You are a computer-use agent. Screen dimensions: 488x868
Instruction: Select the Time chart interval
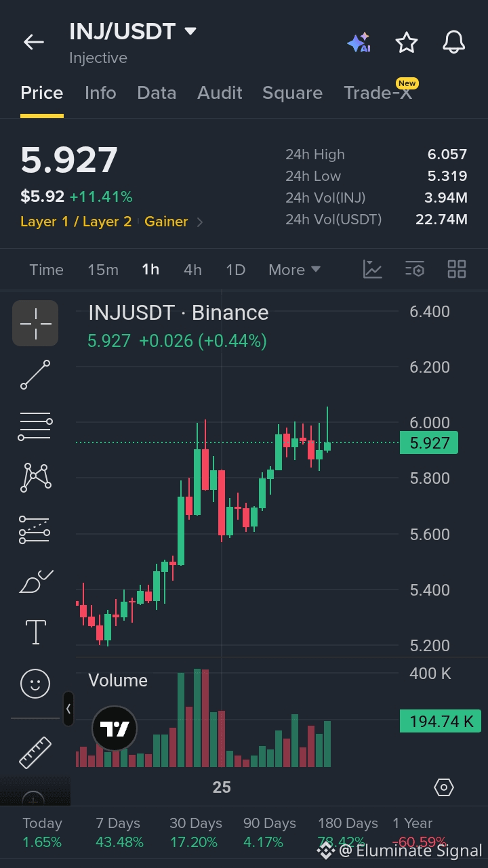pos(46,270)
